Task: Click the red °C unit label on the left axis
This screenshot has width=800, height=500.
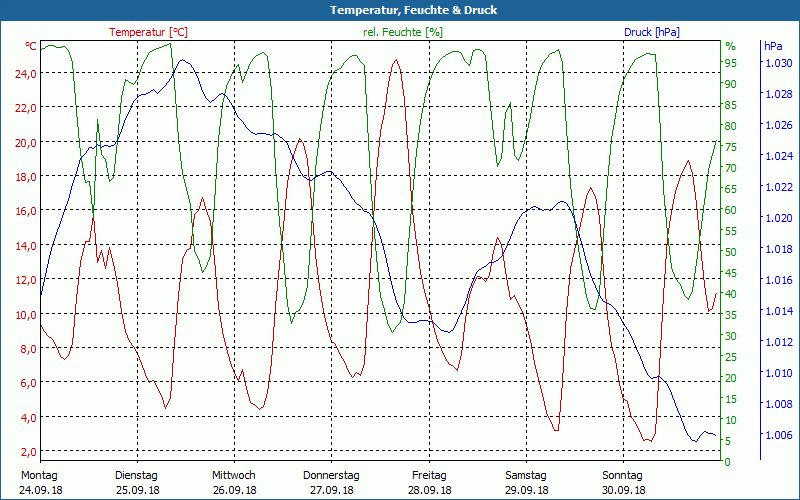Action: click(31, 46)
